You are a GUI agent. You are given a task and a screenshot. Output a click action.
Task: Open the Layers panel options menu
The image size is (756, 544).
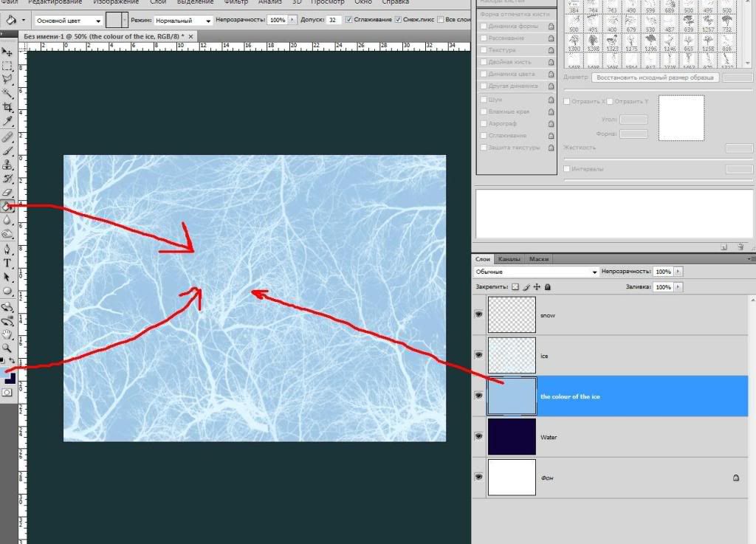click(751, 259)
